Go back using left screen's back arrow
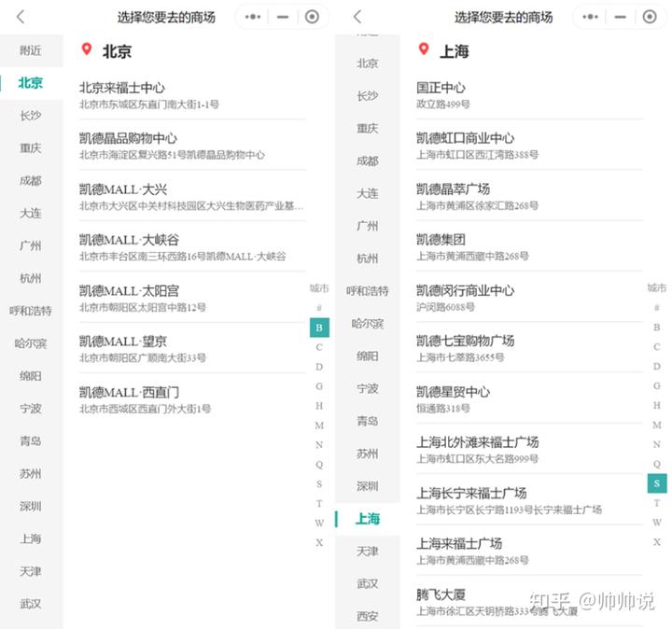 [x=21, y=17]
